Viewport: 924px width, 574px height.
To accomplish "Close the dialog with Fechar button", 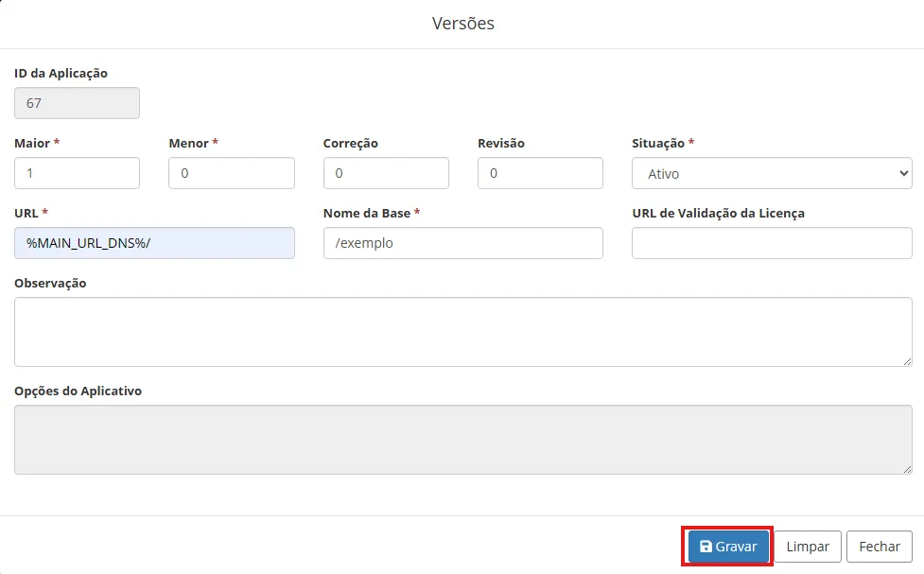I will [880, 547].
